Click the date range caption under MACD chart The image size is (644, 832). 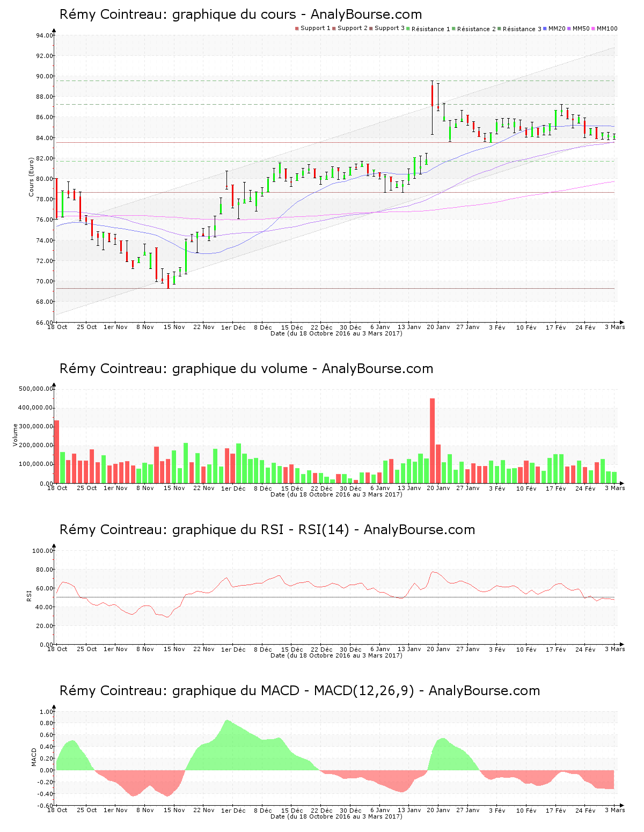click(336, 816)
